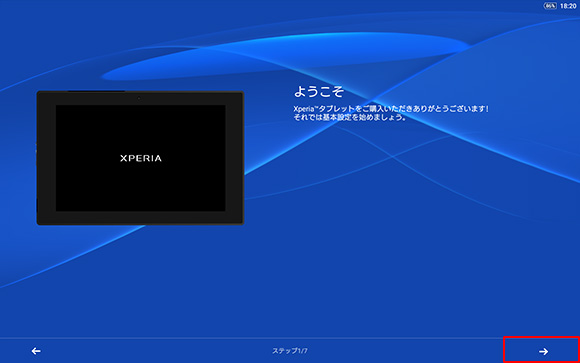Tap the back arrow at bottom left
Screen dimensions: 580x363
pos(36,351)
